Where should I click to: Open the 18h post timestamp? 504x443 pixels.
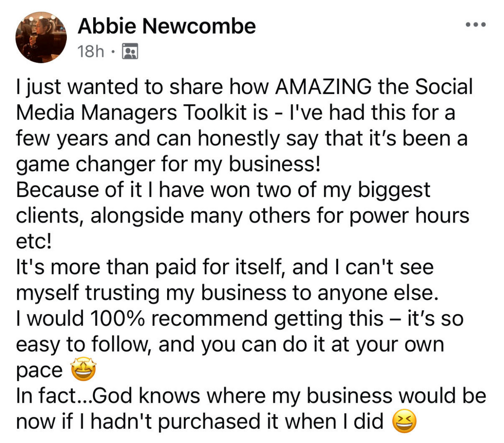[91, 51]
